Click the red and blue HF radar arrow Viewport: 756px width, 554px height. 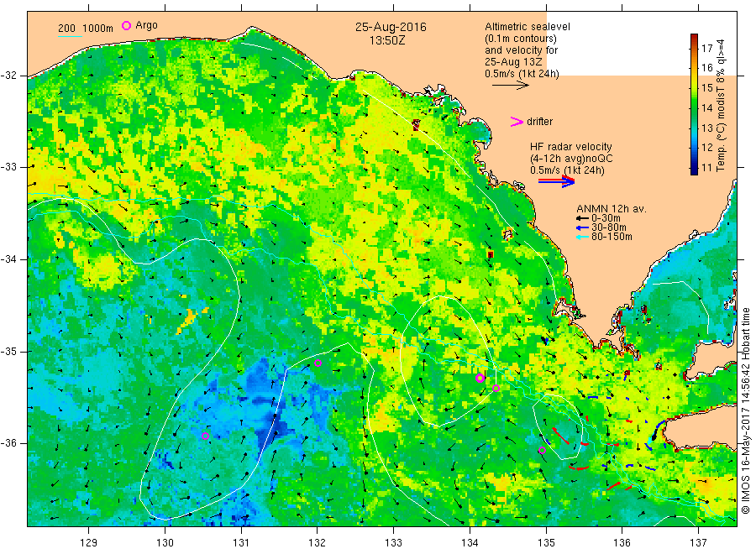click(557, 181)
